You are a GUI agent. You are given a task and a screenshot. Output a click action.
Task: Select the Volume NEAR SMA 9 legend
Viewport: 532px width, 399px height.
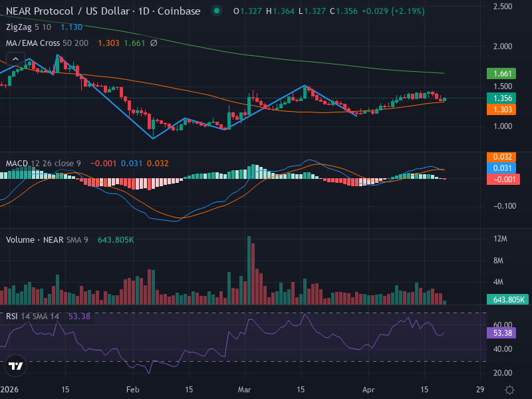[47, 240]
